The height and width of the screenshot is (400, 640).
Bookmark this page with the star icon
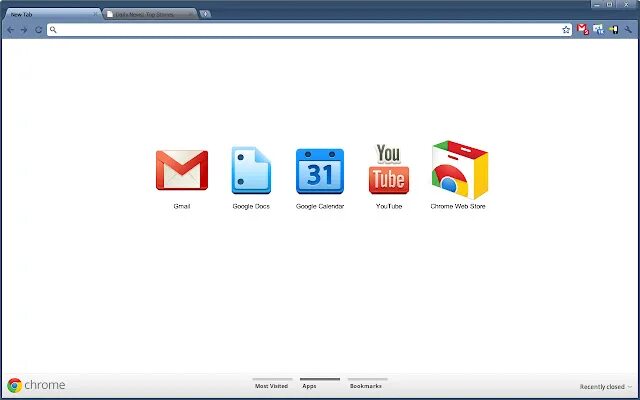point(566,29)
